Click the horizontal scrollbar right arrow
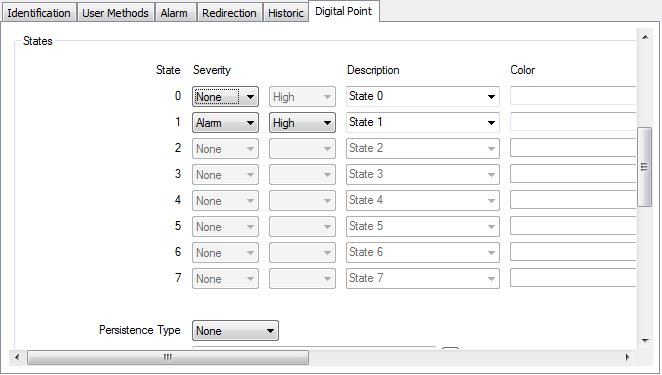Image resolution: width=662 pixels, height=375 pixels. (627, 357)
